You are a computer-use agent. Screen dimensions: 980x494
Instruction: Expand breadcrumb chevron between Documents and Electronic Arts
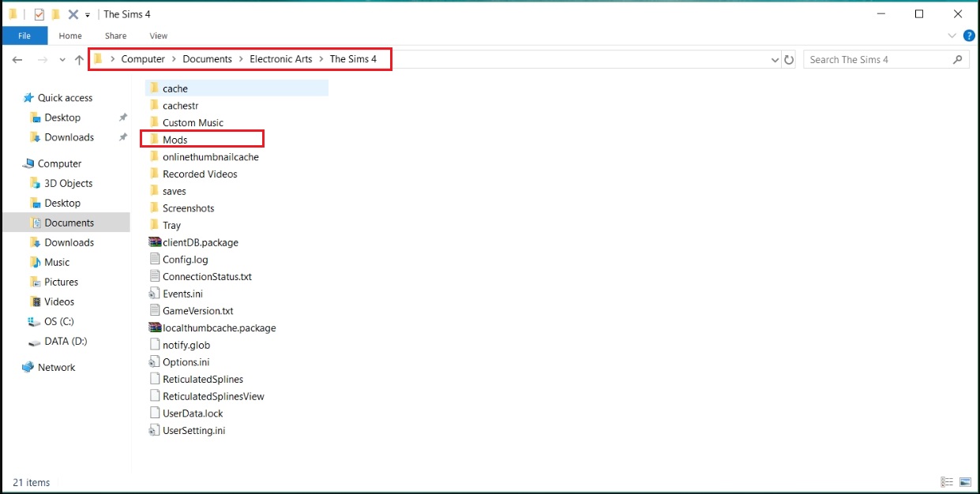point(242,59)
